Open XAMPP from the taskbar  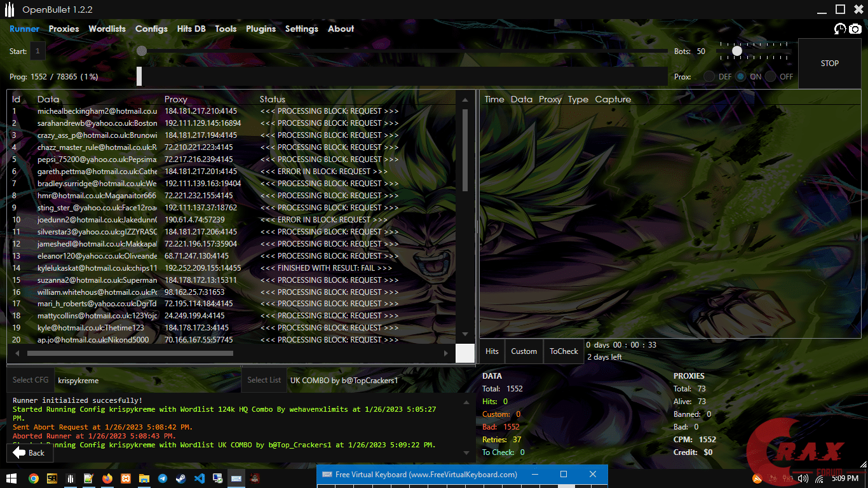point(126,478)
